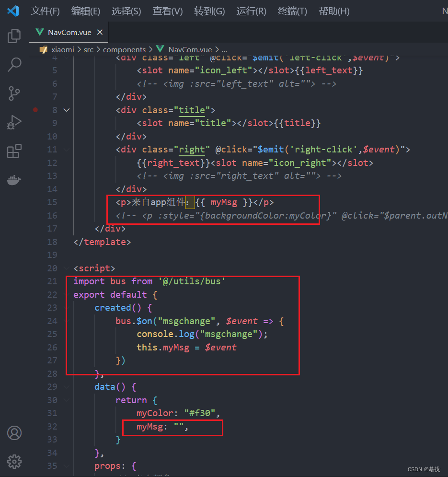448x477 pixels.
Task: Click components in the breadcrumb path
Action: 124,49
